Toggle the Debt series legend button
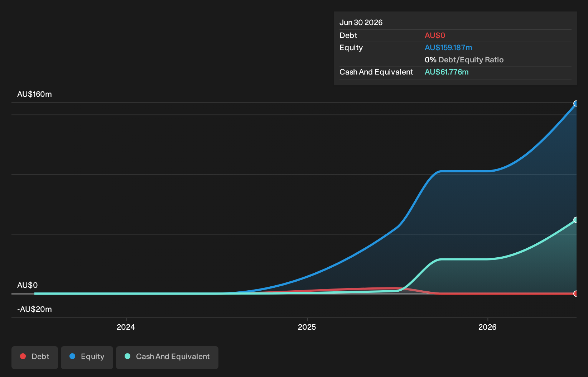 pos(35,357)
